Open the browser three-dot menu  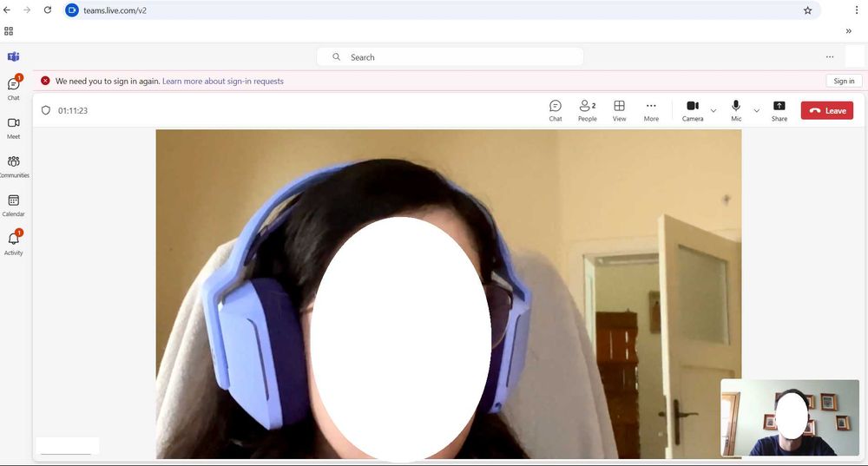click(857, 10)
